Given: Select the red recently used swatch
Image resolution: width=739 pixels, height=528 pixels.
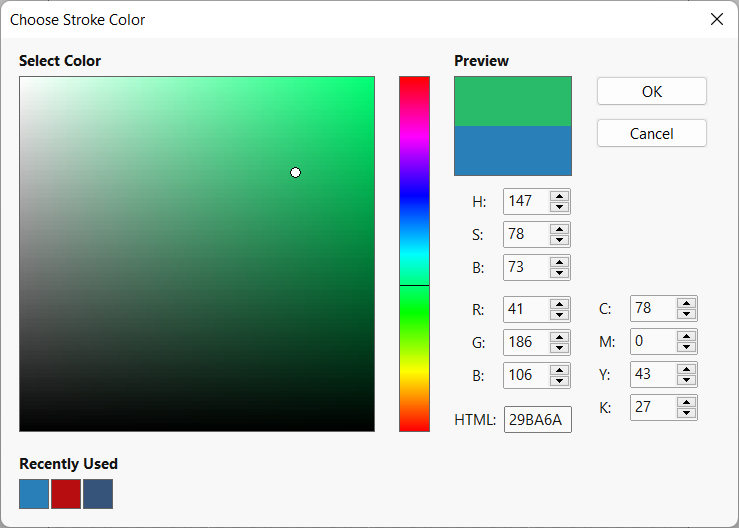Looking at the screenshot, I should pos(66,494).
